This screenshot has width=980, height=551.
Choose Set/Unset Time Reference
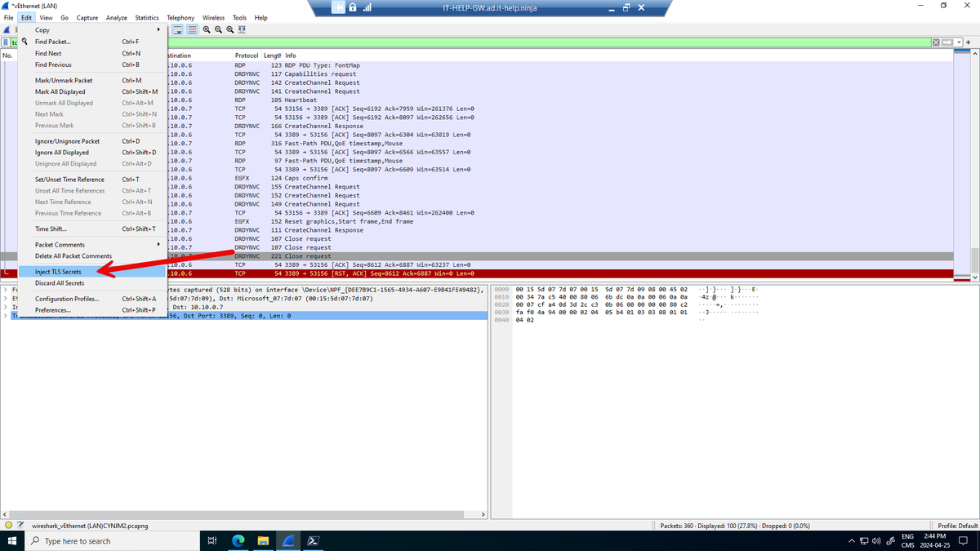pos(93,180)
